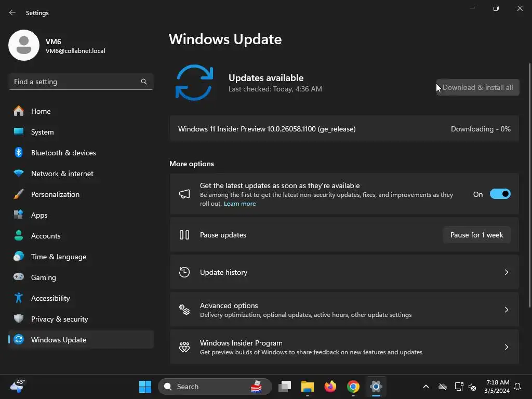Screen dimensions: 532x399
Task: Click the Accounts person icon
Action: point(19,235)
